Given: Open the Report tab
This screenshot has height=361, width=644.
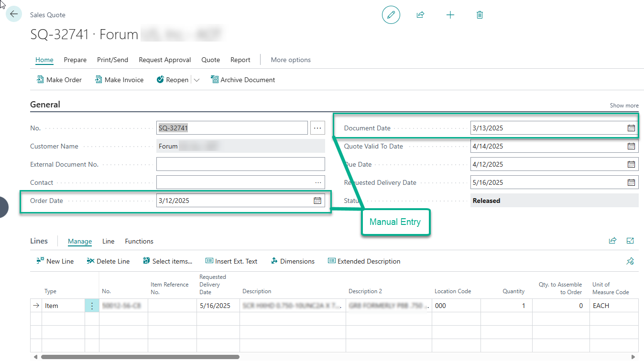Looking at the screenshot, I should tap(240, 60).
